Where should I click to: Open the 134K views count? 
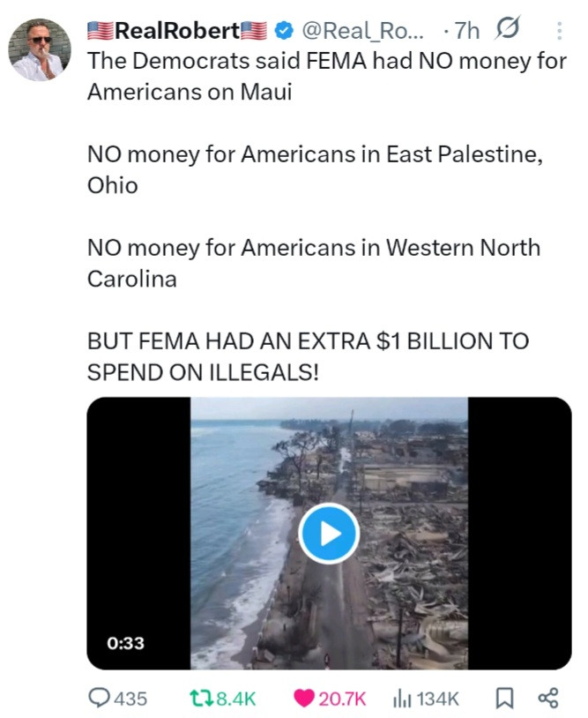[x=438, y=699]
